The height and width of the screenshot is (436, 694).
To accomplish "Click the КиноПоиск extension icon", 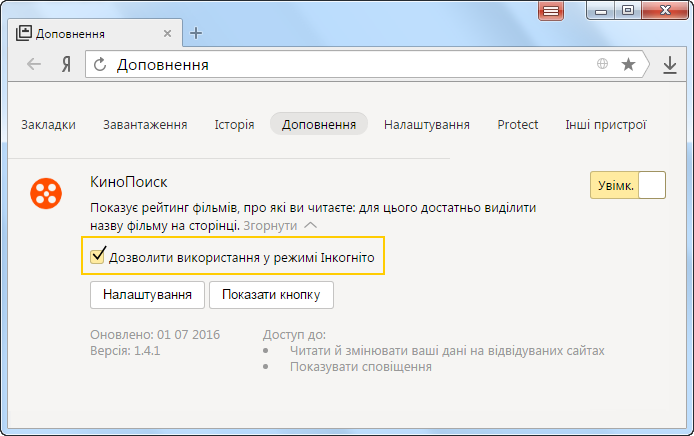I will click(x=46, y=193).
